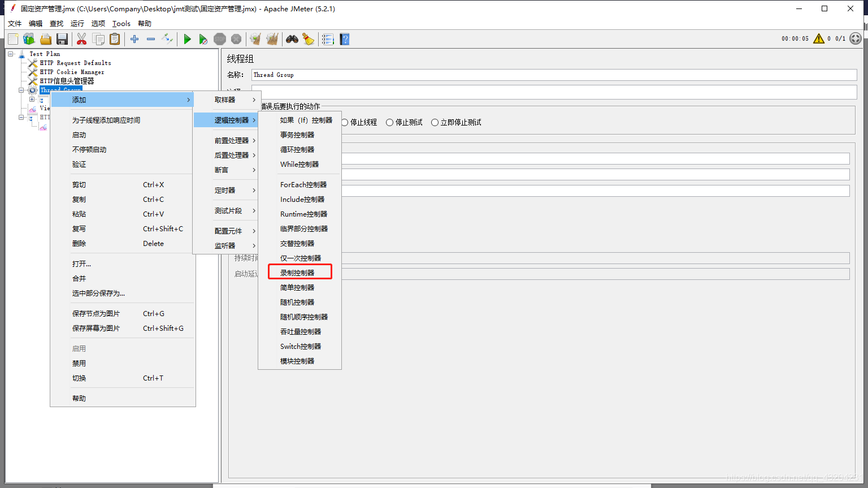
Task: Select the 停止线程 radio button
Action: coord(344,123)
